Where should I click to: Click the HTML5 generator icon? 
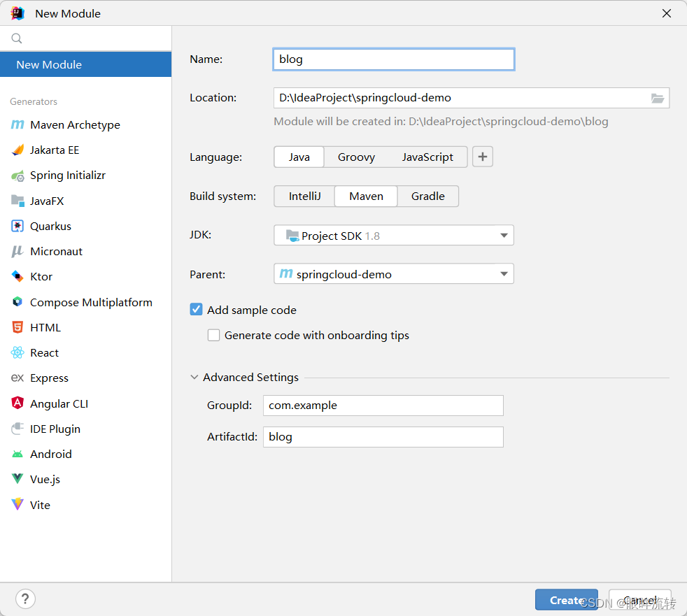[x=17, y=327]
